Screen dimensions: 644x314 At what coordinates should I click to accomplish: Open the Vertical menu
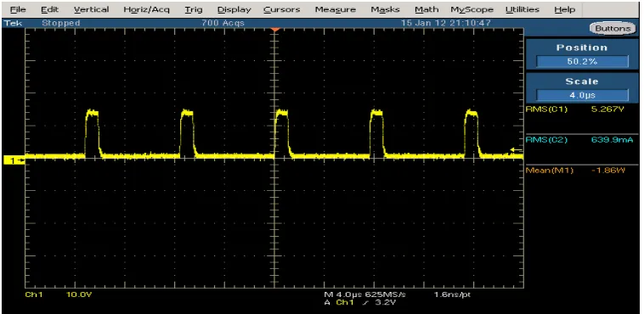click(91, 9)
